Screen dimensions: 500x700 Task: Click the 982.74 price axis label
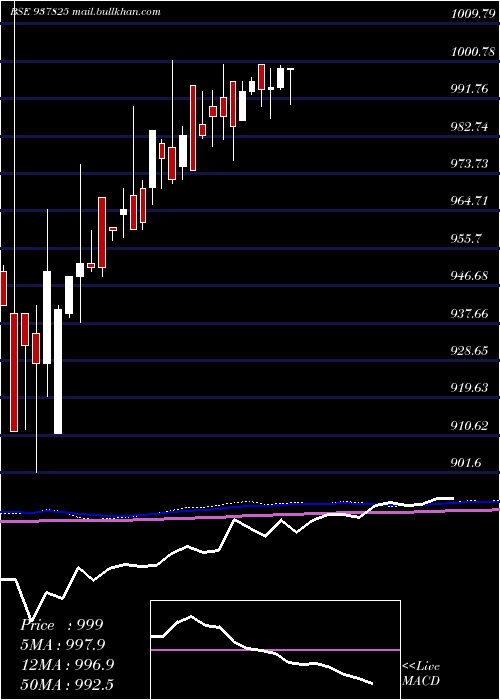point(469,127)
